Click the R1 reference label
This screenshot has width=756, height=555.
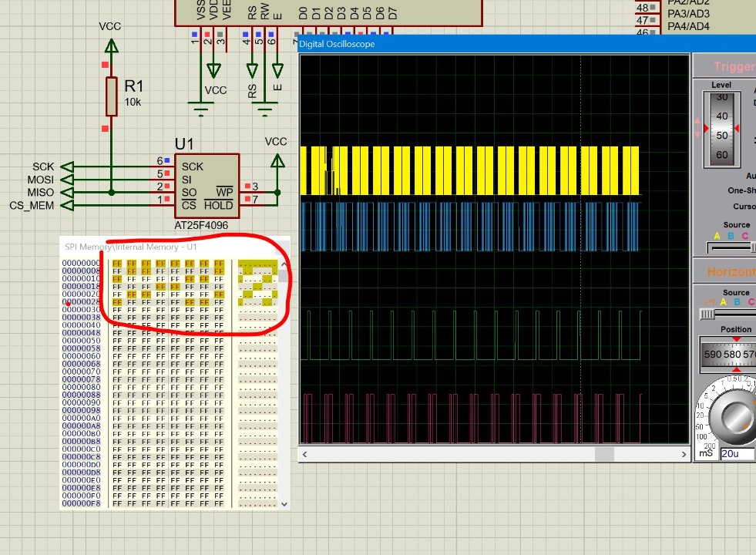click(134, 86)
